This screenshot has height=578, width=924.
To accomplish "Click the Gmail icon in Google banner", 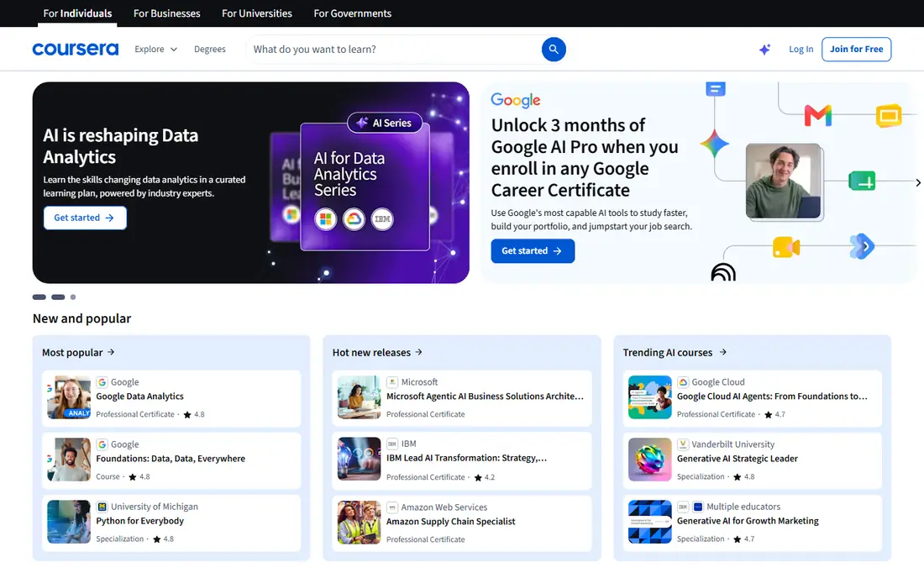I will [x=818, y=115].
